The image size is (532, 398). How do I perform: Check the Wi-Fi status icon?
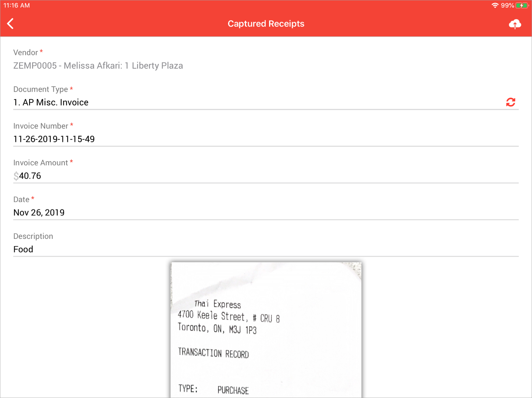tap(495, 5)
